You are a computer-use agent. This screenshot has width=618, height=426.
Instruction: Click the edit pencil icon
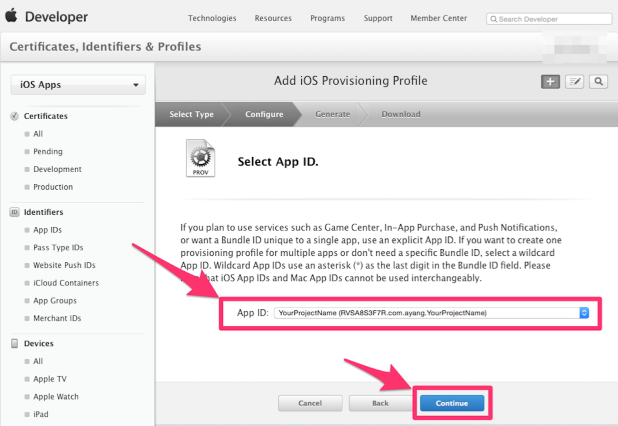574,82
